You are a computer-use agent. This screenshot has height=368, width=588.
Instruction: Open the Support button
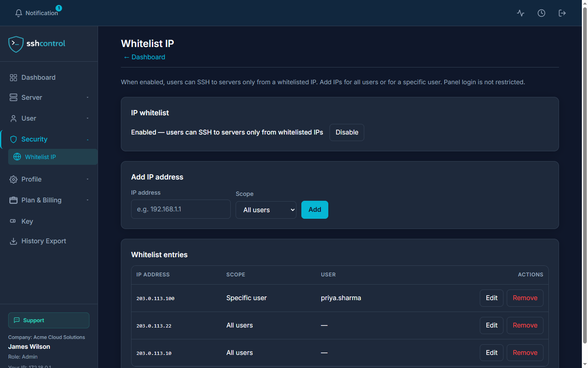coord(49,320)
